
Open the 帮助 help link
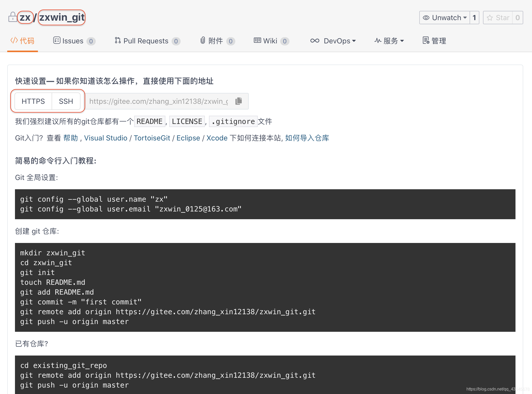point(71,138)
